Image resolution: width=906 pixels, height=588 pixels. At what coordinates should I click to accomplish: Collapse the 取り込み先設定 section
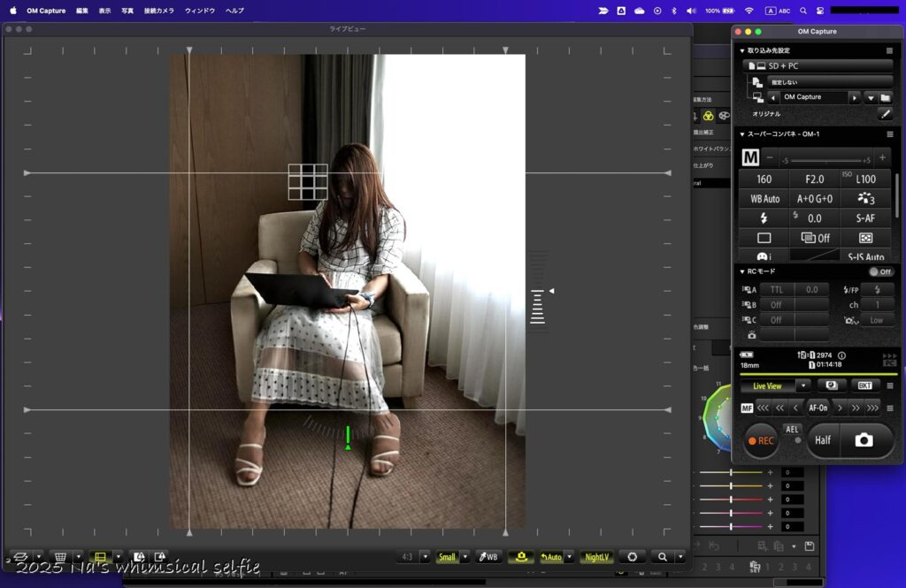(x=742, y=50)
